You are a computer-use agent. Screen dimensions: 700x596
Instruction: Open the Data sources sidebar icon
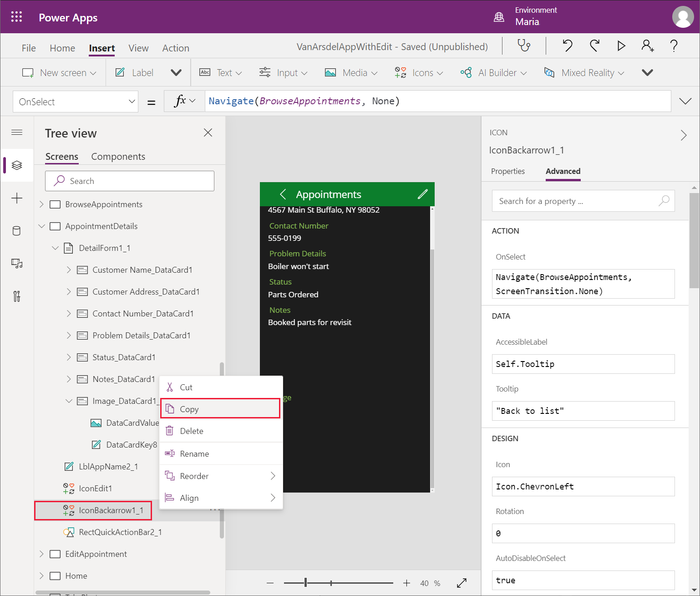coord(17,231)
